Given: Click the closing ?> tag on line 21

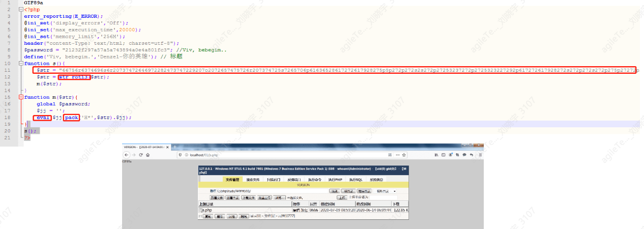Looking at the screenshot, I should 27,137.
